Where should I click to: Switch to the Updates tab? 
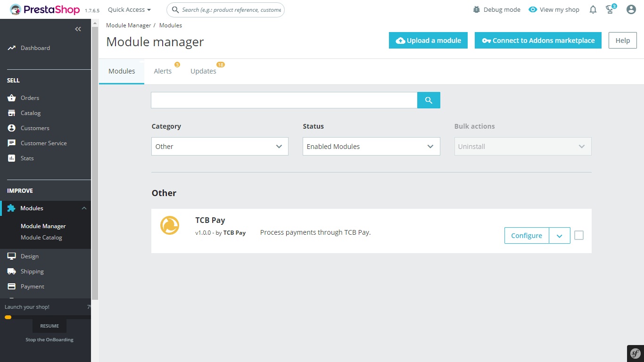click(x=204, y=72)
